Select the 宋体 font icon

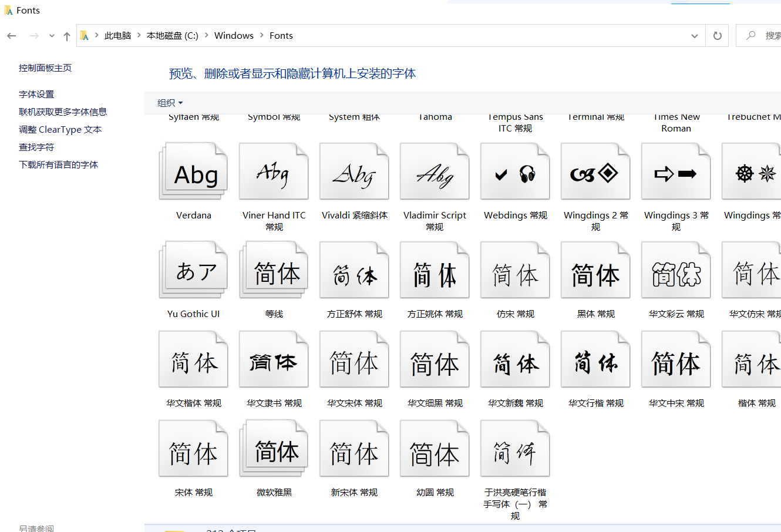pyautogui.click(x=193, y=448)
